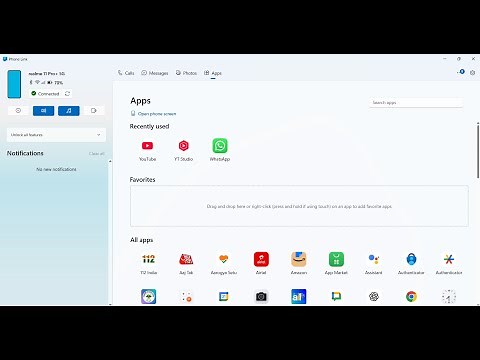Click the 'No new notifications' text
Screen dimensions: 480x360
[56, 169]
